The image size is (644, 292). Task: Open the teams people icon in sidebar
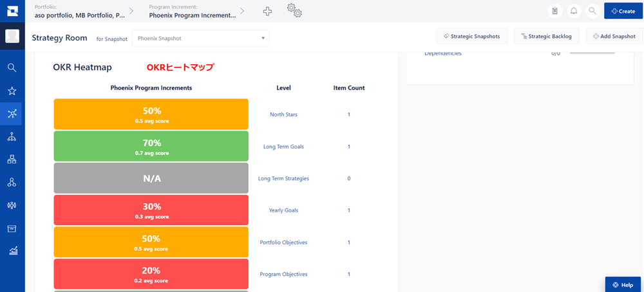tap(12, 205)
